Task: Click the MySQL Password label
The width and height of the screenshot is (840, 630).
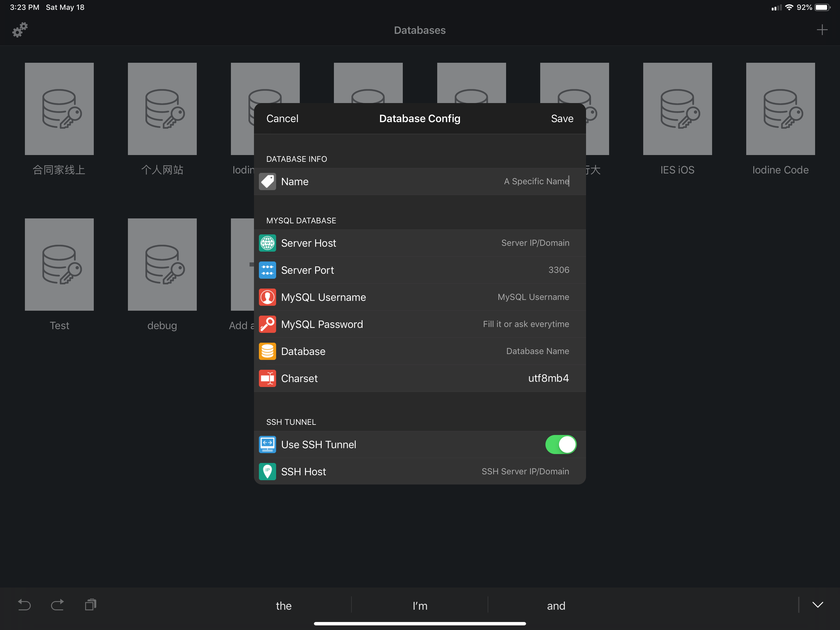Action: tap(322, 324)
